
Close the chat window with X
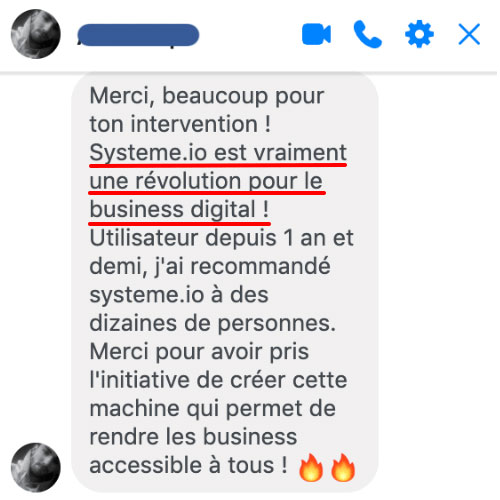point(469,34)
